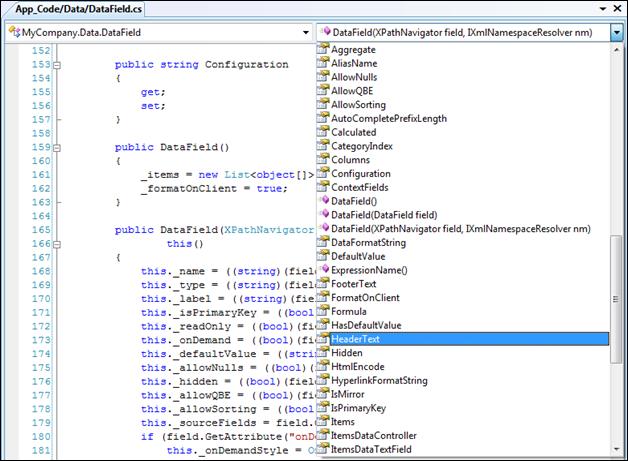Image resolution: width=628 pixels, height=461 pixels.
Task: Click the property icon beside HeaderText
Action: click(x=323, y=339)
